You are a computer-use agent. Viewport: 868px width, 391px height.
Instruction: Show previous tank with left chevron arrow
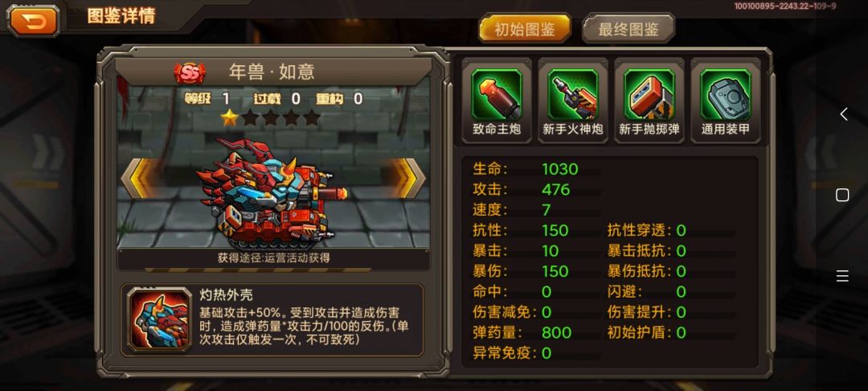(134, 179)
